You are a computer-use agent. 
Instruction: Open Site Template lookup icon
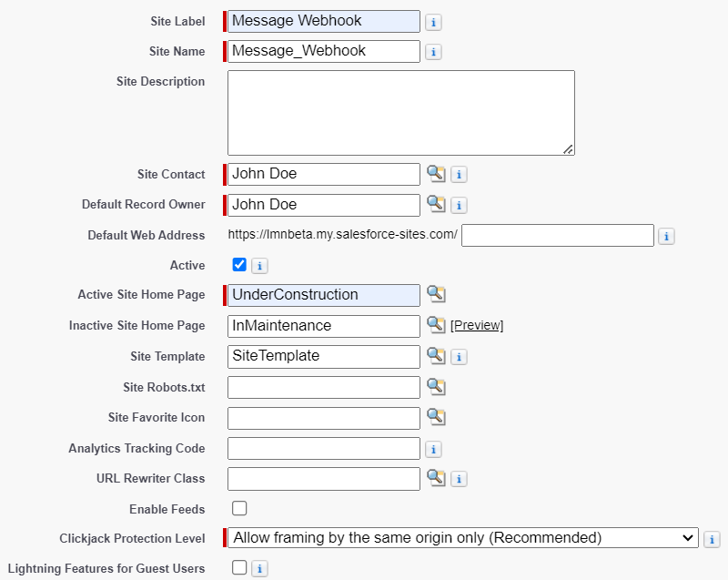[436, 356]
